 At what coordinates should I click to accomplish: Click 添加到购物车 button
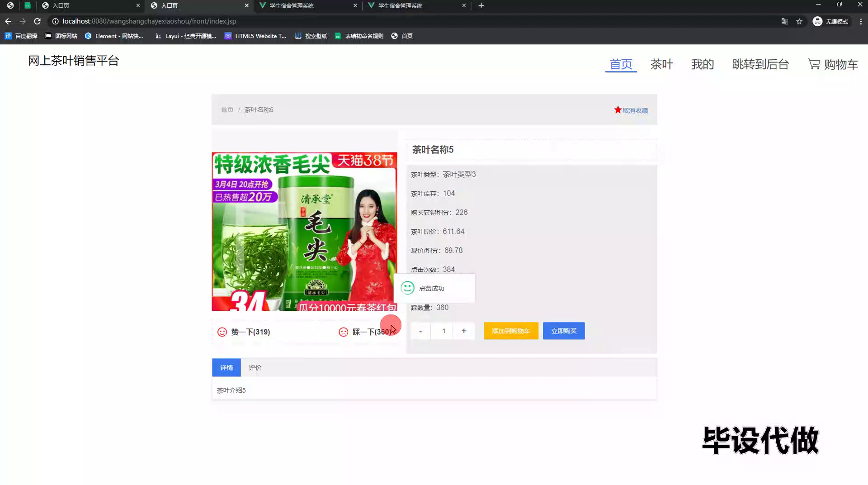511,331
